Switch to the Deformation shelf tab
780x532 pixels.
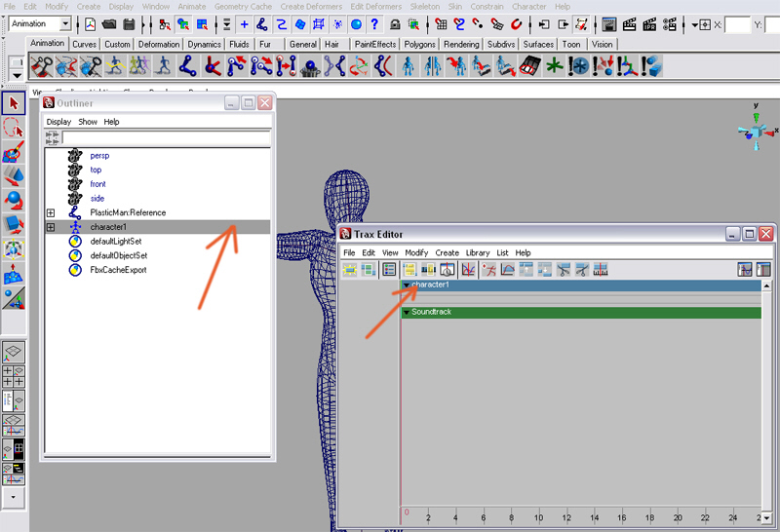[159, 44]
